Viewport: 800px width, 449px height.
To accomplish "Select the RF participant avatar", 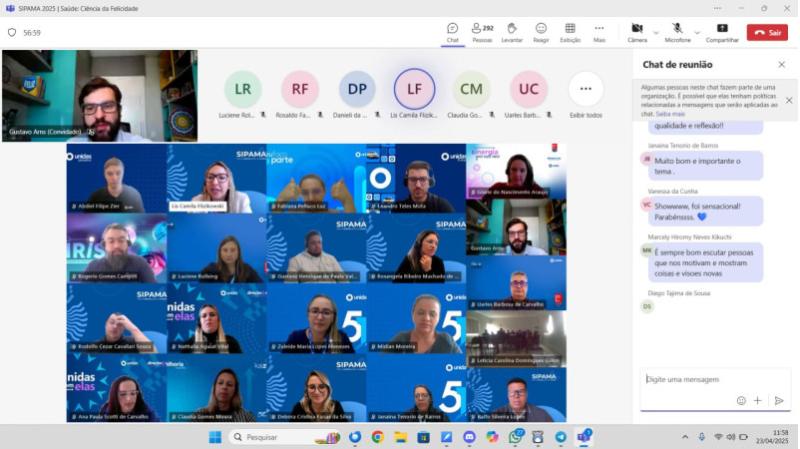I will [x=299, y=89].
